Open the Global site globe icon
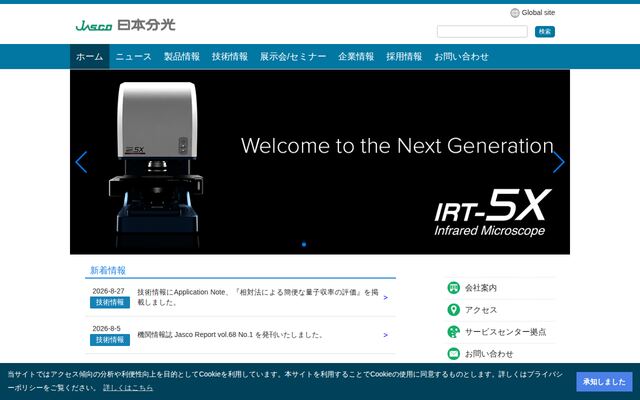The height and width of the screenshot is (400, 640). [515, 13]
